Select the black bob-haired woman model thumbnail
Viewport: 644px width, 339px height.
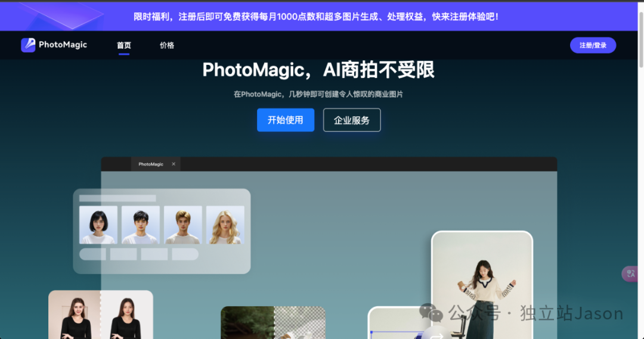pos(98,225)
